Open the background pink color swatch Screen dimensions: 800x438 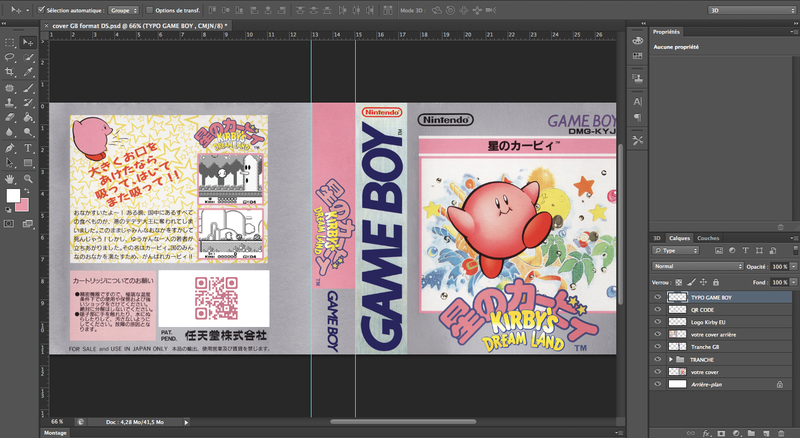pos(23,206)
